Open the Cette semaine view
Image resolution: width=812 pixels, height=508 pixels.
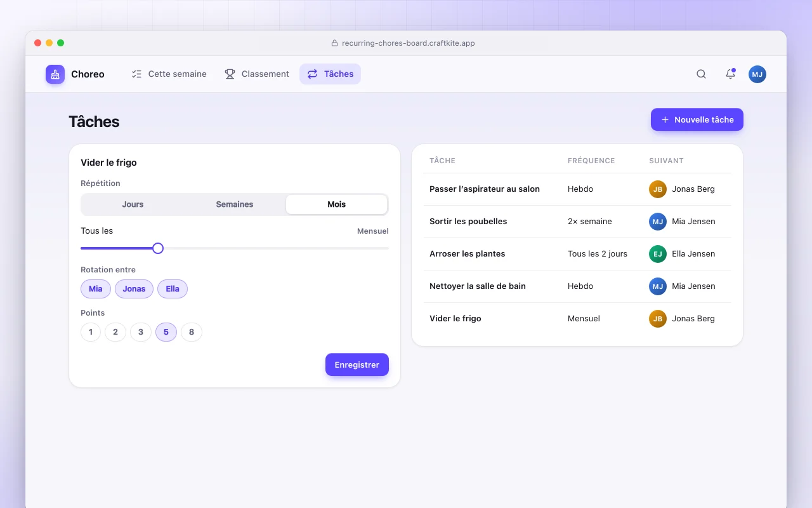tap(169, 74)
